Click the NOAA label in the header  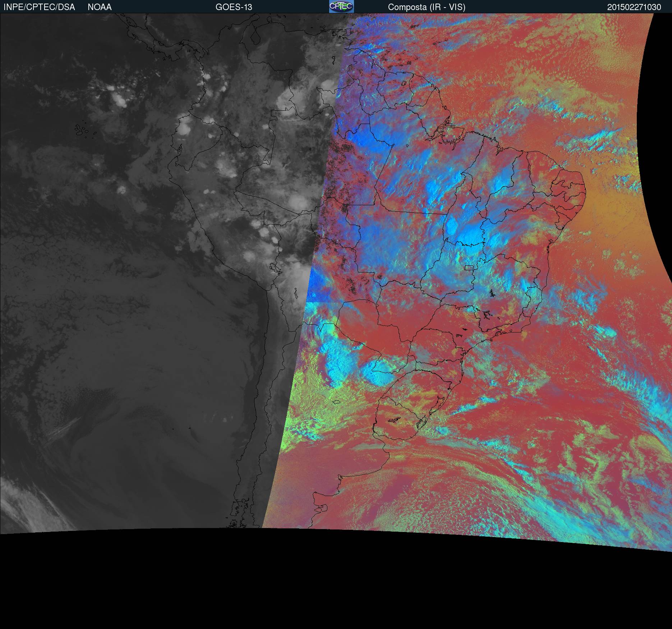coord(100,7)
